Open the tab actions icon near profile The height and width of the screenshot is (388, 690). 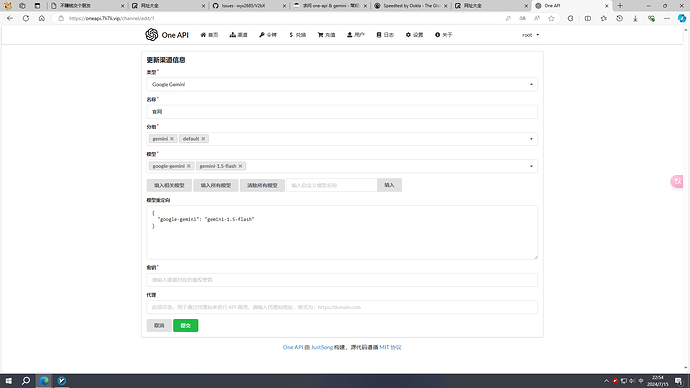click(37, 6)
